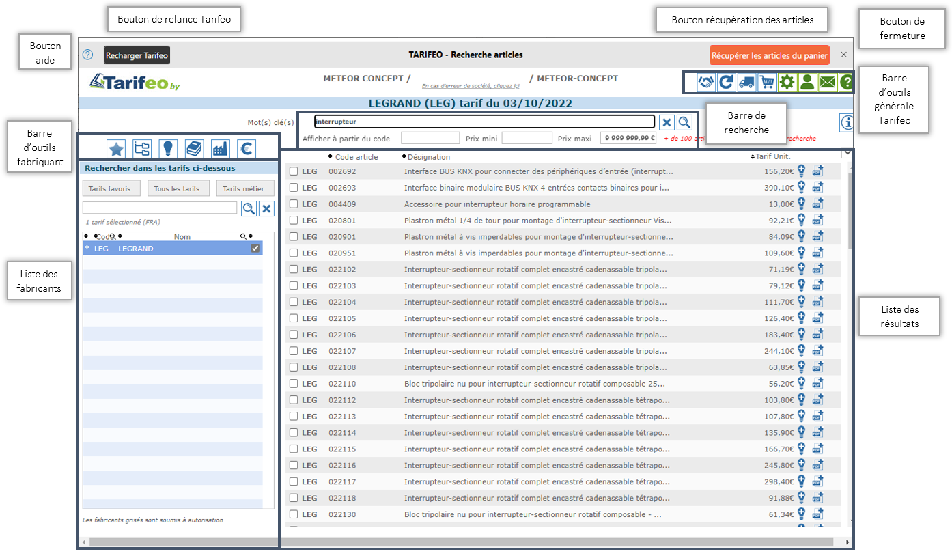This screenshot has height=560, width=952.
Task: Click the star favorites icon
Action: (x=117, y=148)
